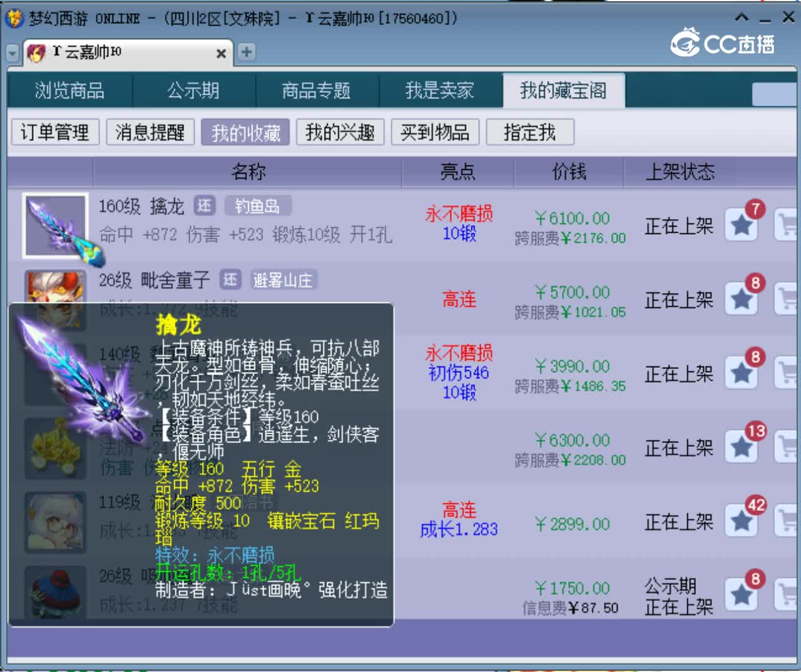The width and height of the screenshot is (801, 672).
Task: Click shopping cart in ¥2899.00 row
Action: (x=787, y=521)
